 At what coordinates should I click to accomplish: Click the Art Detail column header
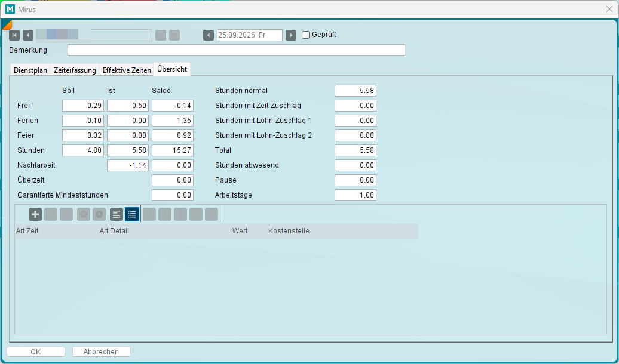(x=114, y=231)
